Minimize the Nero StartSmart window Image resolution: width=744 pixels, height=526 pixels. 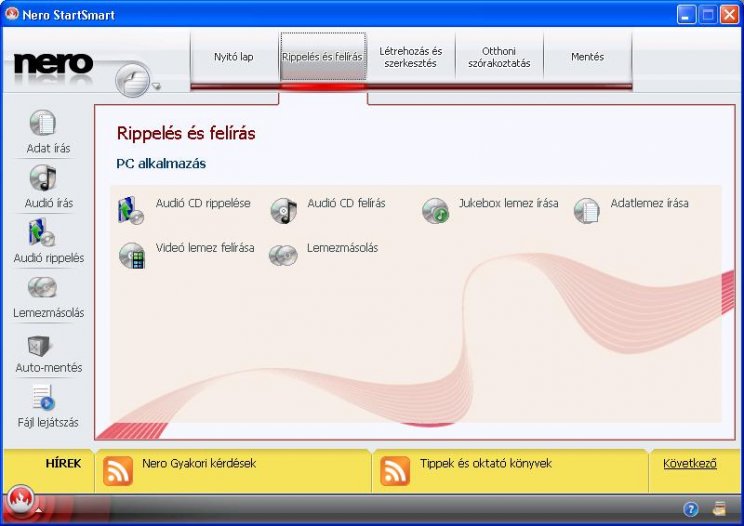686,15
